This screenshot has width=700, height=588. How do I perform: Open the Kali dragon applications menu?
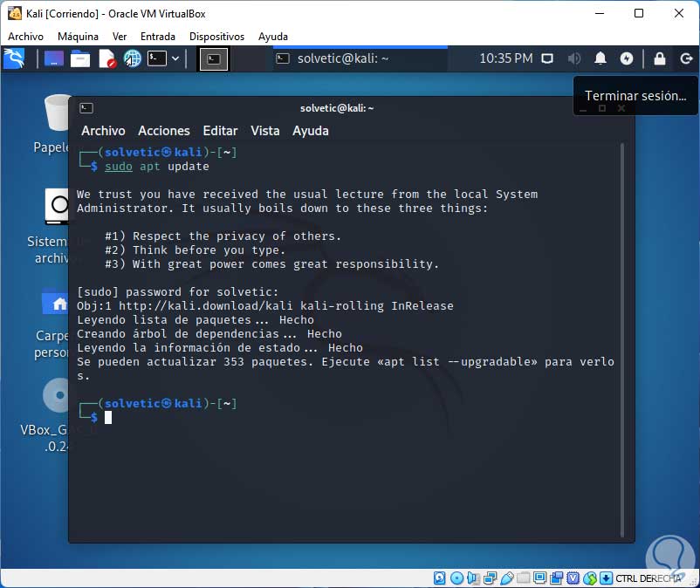coord(14,59)
